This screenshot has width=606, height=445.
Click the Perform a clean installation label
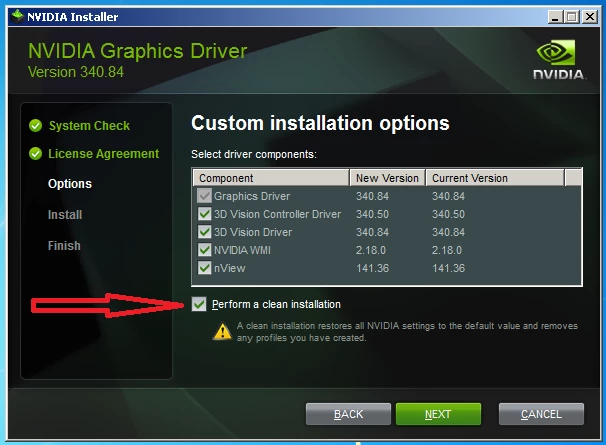[x=276, y=304]
